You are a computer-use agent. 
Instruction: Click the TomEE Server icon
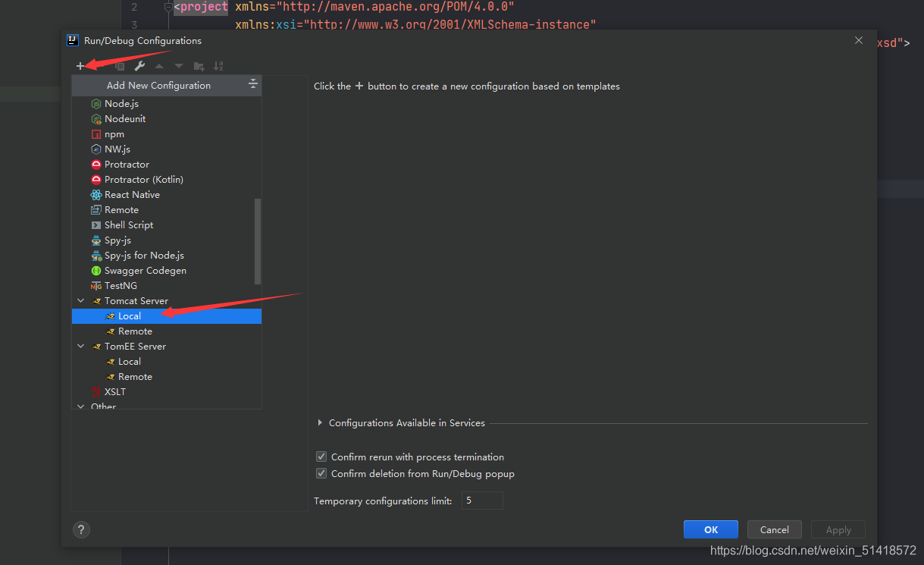[x=96, y=347]
